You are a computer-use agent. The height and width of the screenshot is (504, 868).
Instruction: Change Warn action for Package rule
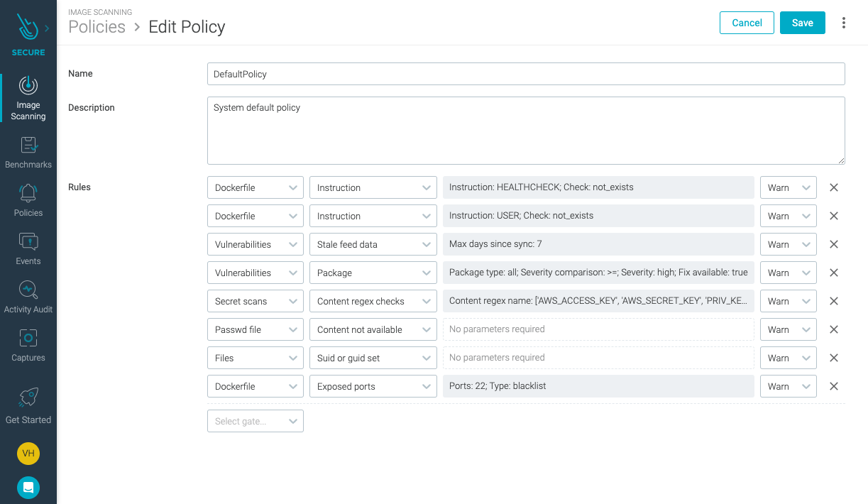pos(789,273)
